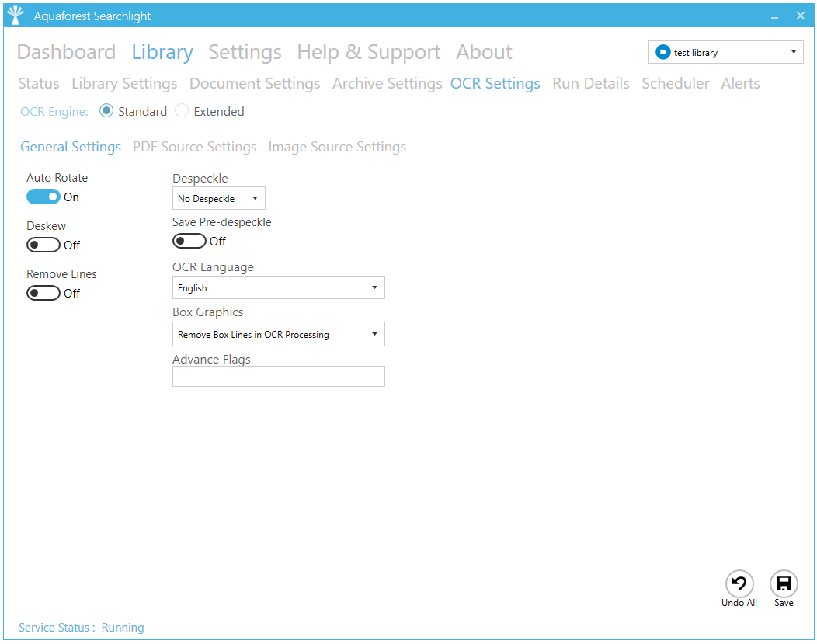This screenshot has width=817, height=644.
Task: Select the Extended OCR engine option
Action: point(182,111)
